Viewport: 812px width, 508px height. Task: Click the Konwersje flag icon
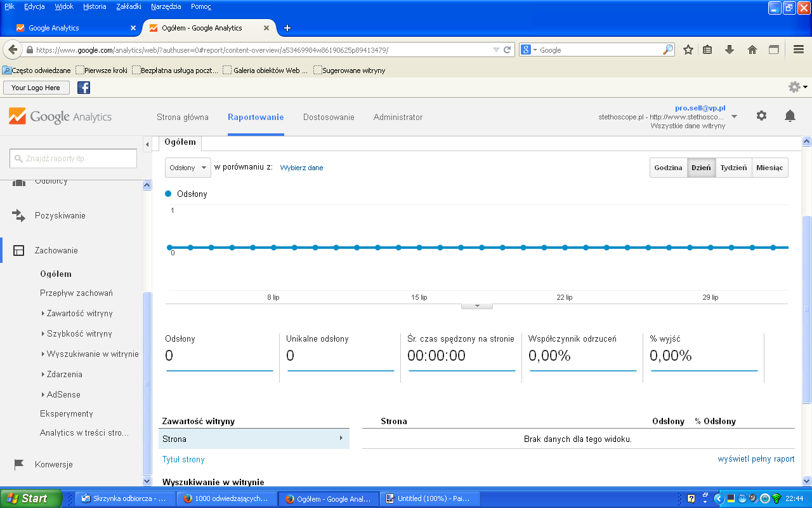[19, 464]
